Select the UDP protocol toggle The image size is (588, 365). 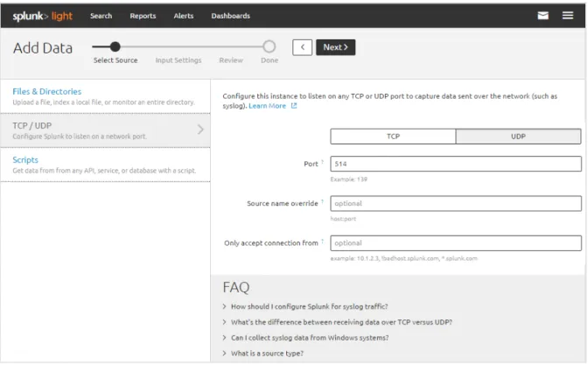click(x=518, y=137)
